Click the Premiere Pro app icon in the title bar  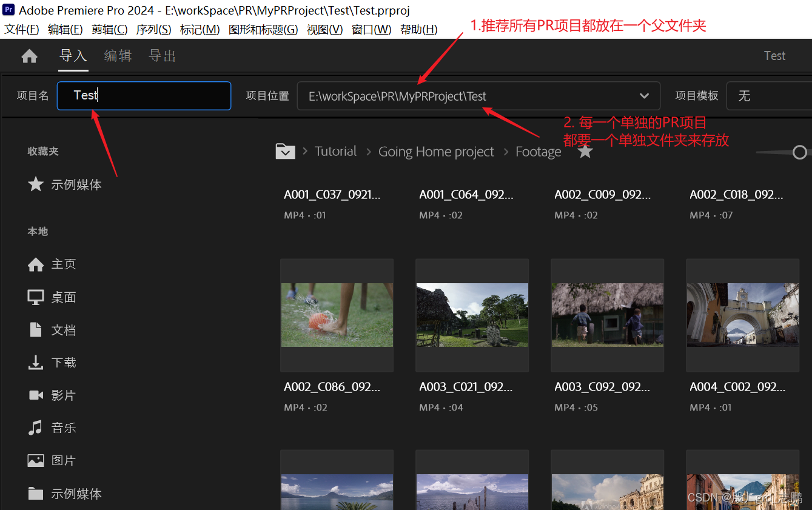pyautogui.click(x=9, y=10)
